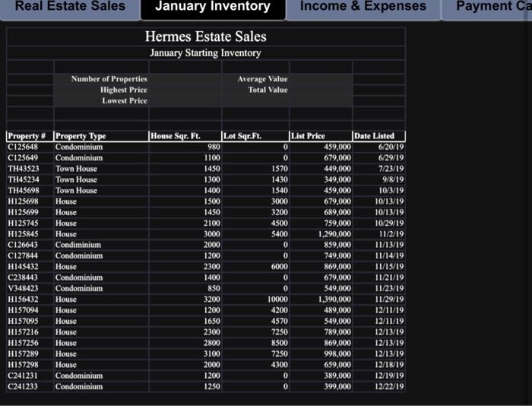
Task: Click the misspelled Condiminium type cell
Action: click(101, 245)
